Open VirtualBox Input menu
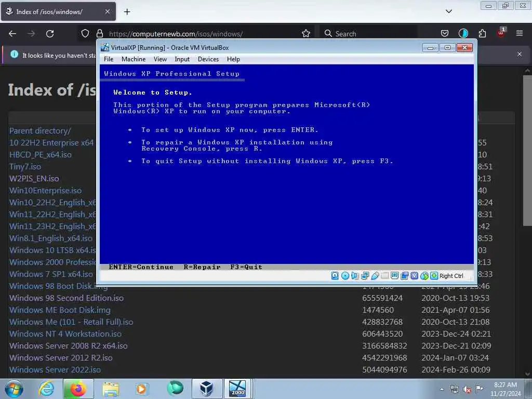The height and width of the screenshot is (399, 532). tap(182, 59)
